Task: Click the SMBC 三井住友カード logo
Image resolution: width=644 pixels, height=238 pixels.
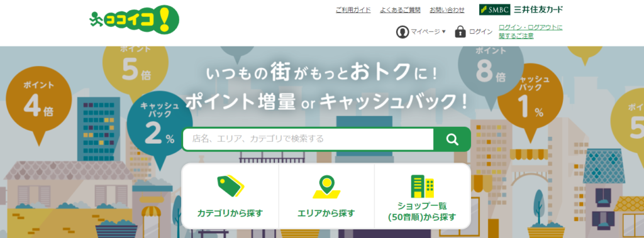Action: [521, 10]
